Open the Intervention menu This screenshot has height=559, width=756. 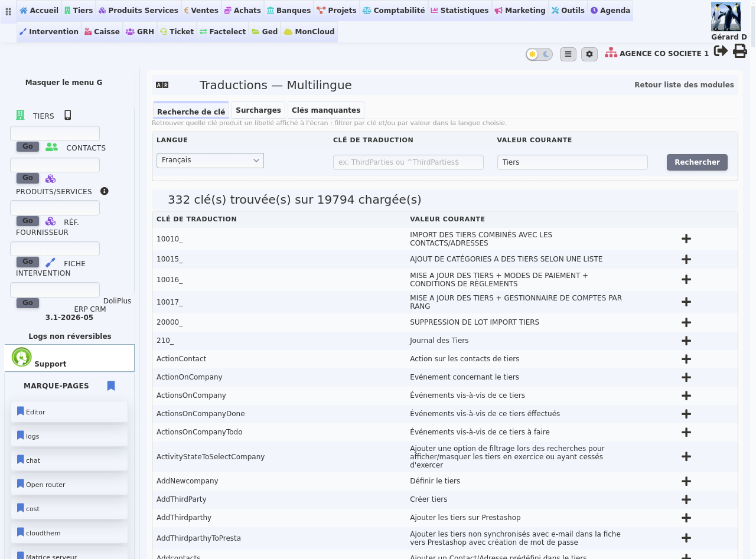pos(48,32)
